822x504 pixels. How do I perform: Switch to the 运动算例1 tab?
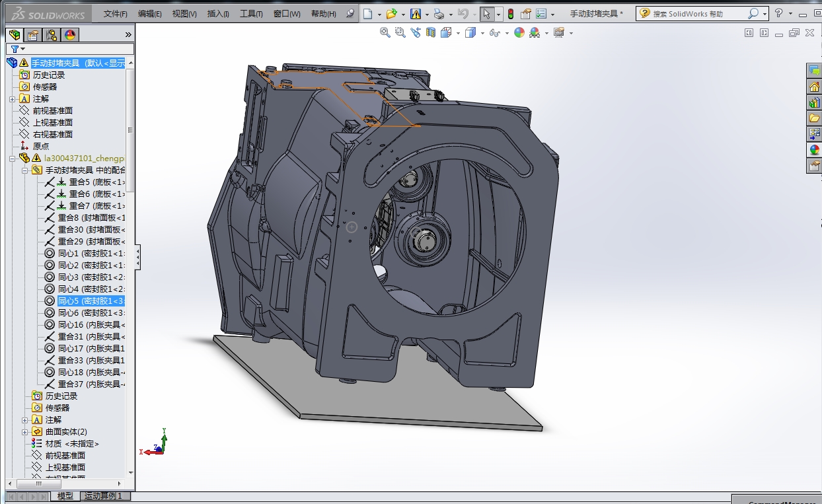[x=104, y=496]
